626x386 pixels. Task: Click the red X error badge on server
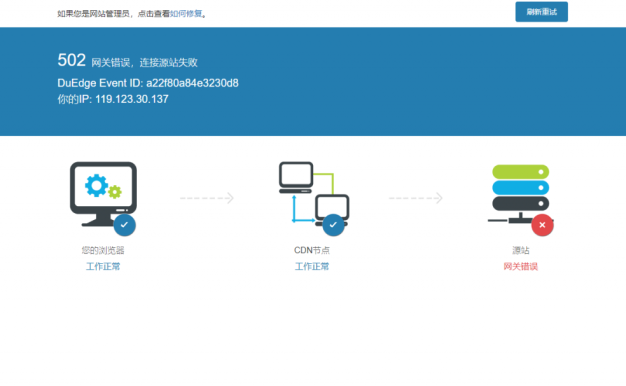pyautogui.click(x=542, y=225)
